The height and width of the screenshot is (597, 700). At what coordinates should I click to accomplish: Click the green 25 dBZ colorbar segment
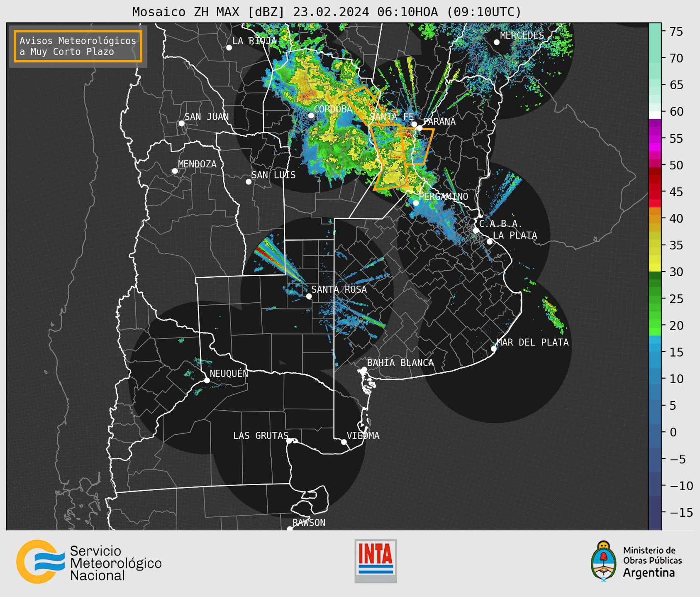[654, 299]
